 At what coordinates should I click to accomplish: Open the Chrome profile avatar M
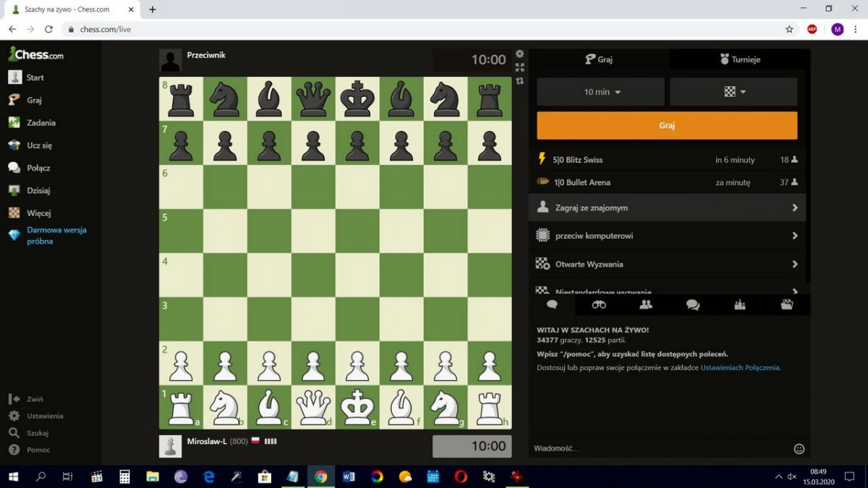click(x=837, y=29)
